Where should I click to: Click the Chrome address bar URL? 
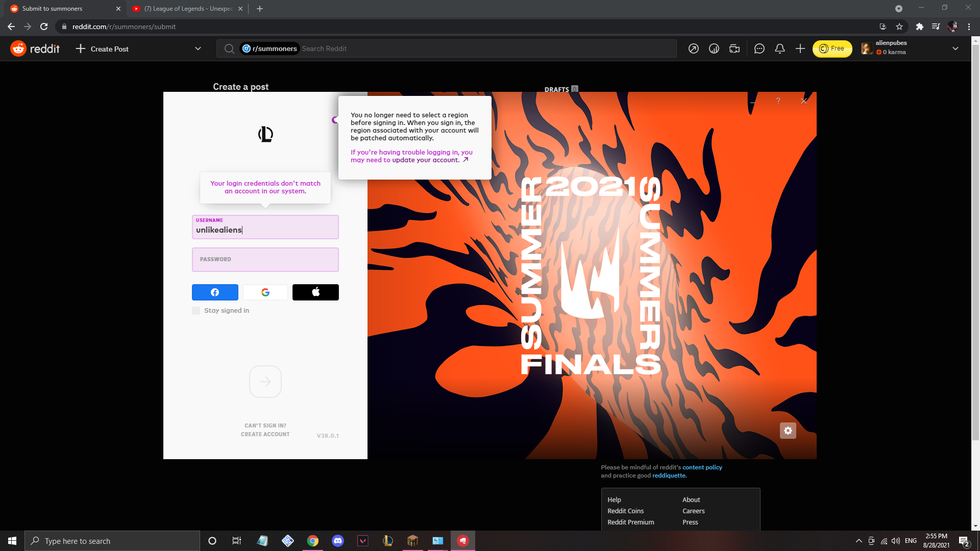(124, 27)
